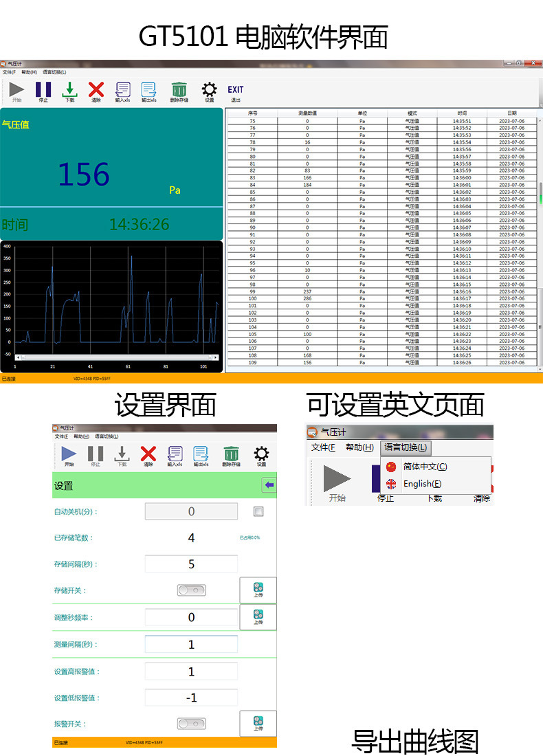The height and width of the screenshot is (756, 543).
Task: Click the 测量数值 column header
Action: (307, 113)
